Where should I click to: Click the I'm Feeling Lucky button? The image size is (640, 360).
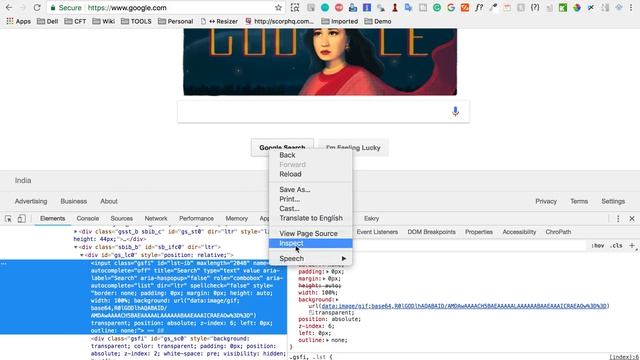pyautogui.click(x=353, y=147)
